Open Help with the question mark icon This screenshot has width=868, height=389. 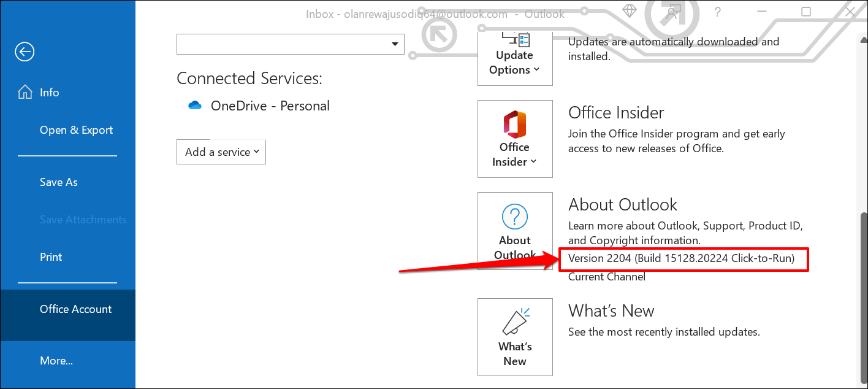[718, 12]
